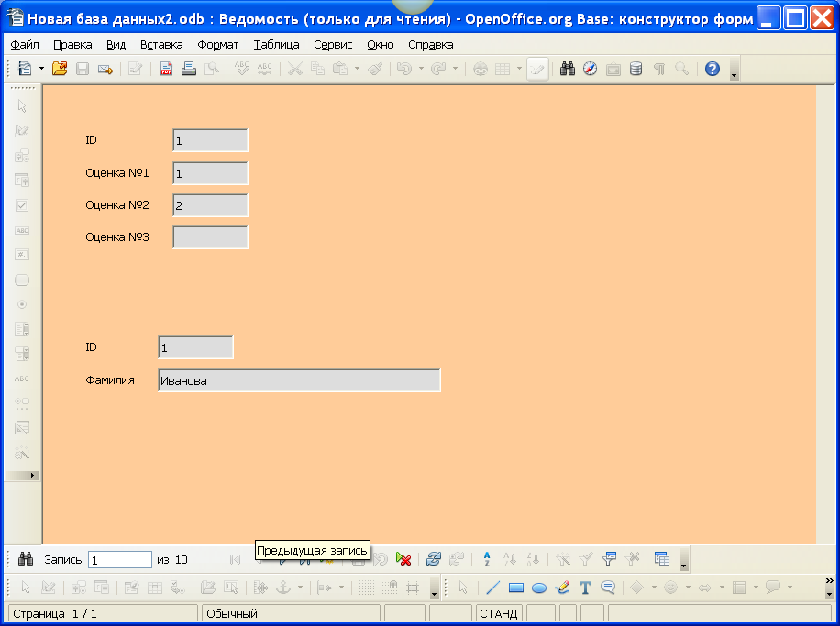
Task: Select the Rectangle drawing tool
Action: [516, 588]
